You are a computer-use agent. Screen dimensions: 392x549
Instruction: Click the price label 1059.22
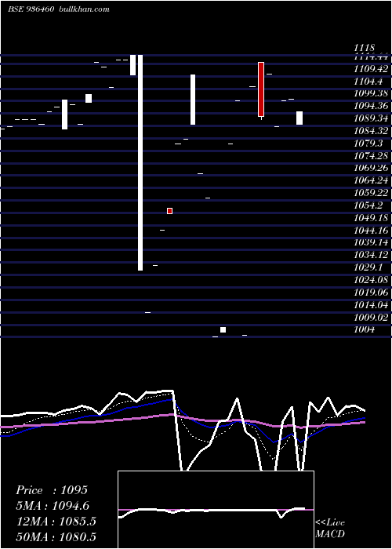tap(371, 193)
